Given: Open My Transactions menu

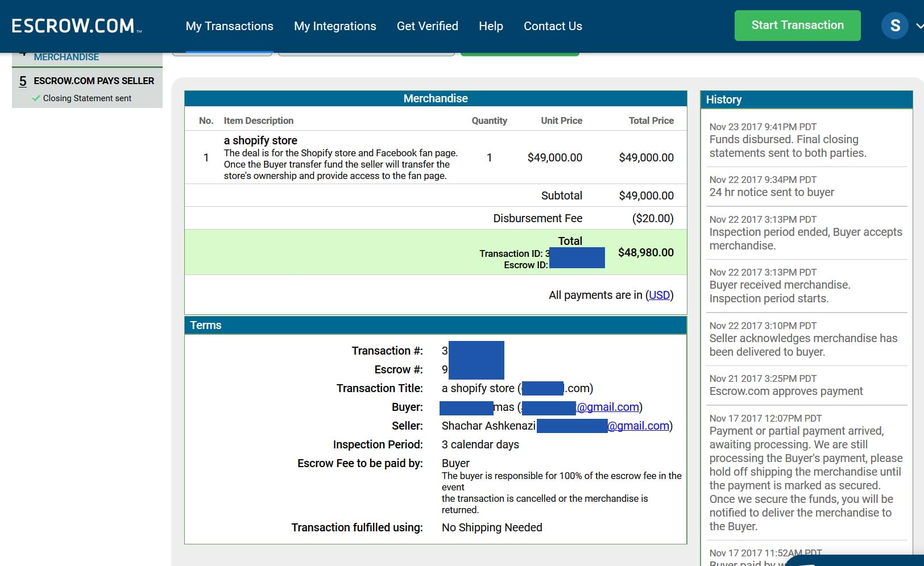Looking at the screenshot, I should tap(230, 26).
